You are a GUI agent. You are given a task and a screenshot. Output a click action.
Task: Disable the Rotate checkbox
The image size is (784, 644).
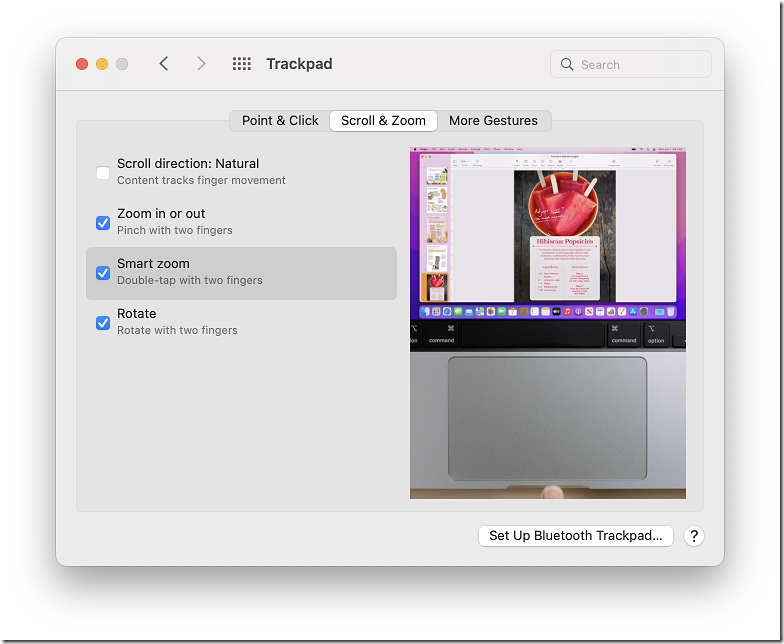click(103, 322)
